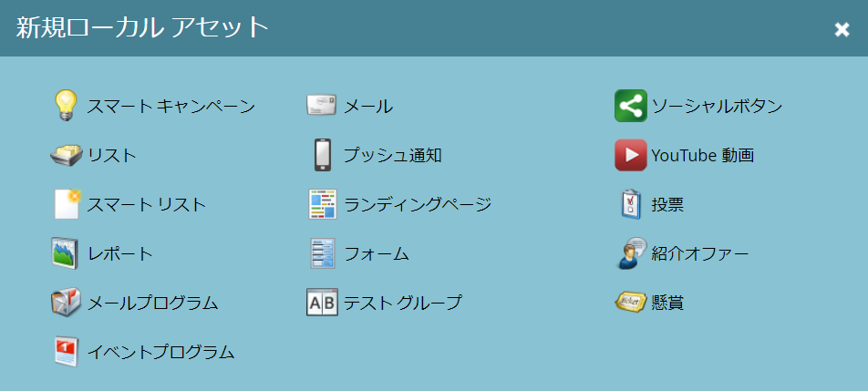
Task: Select the フォーム text label
Action: click(377, 254)
